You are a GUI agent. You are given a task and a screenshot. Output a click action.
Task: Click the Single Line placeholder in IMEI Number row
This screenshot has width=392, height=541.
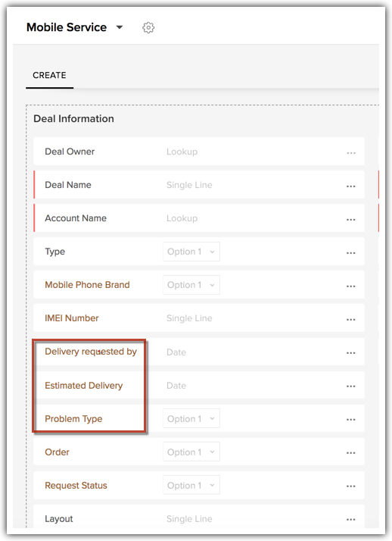click(189, 318)
